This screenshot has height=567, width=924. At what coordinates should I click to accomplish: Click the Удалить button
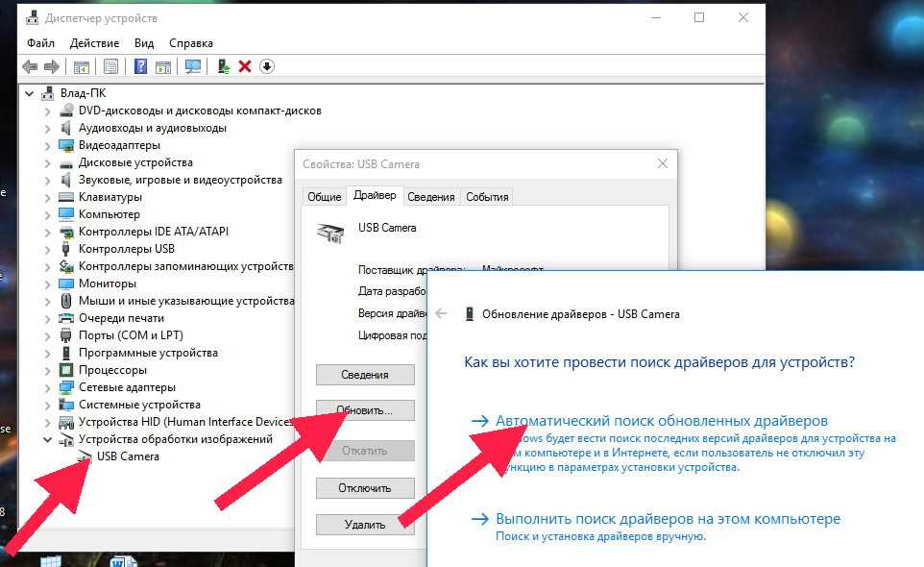pos(365,525)
